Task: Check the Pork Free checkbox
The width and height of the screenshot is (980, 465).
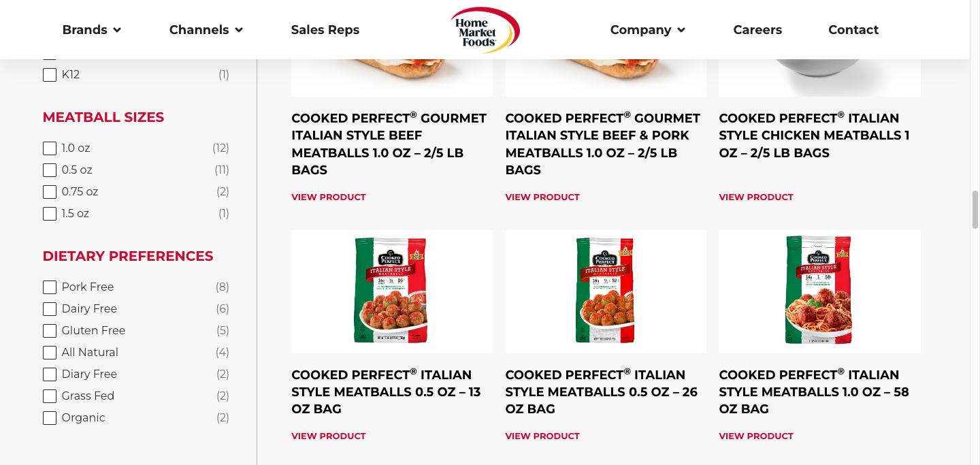Action: (x=50, y=287)
